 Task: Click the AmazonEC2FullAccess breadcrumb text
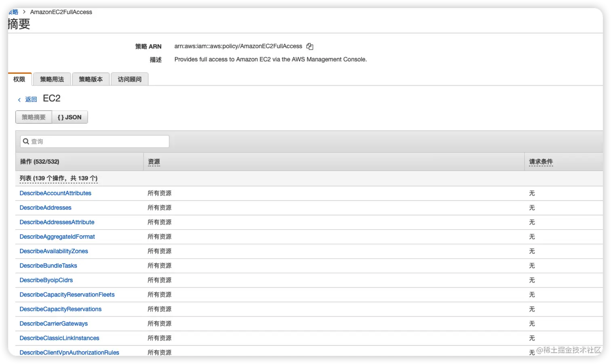point(61,12)
